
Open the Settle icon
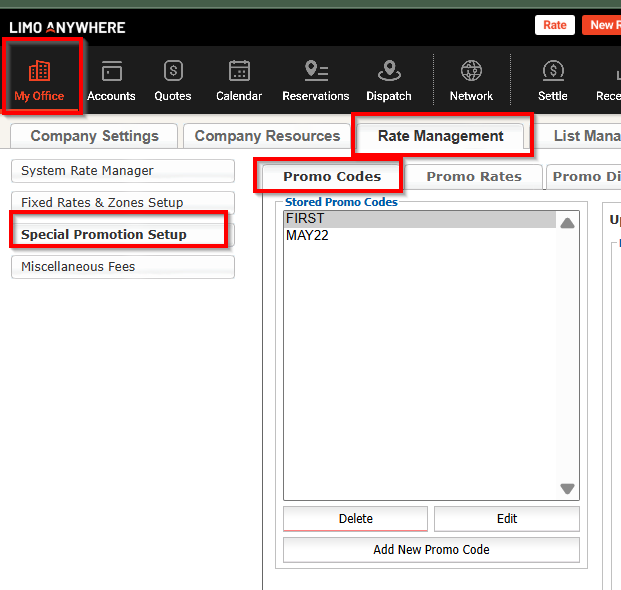[553, 72]
